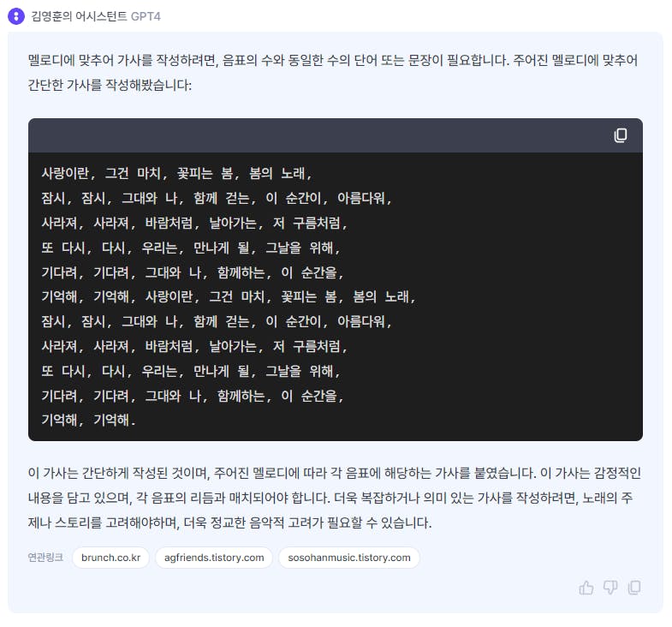Click the intro paragraph starting 멜로디에 맞추어

(332, 72)
